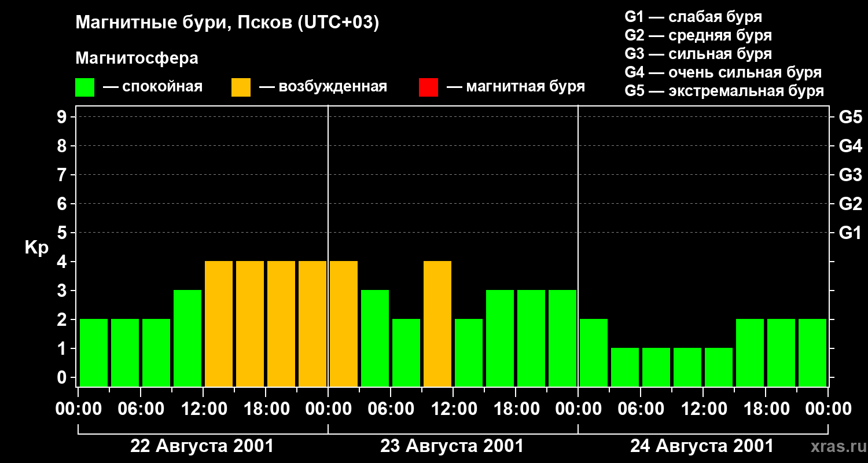Click the G2 label on right axis
The height and width of the screenshot is (463, 868).
(850, 204)
